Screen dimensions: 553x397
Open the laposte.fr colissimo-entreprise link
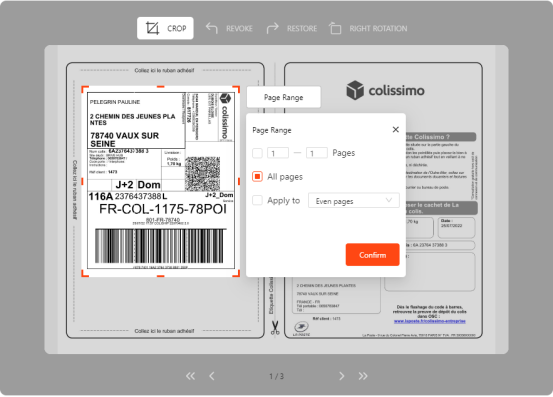[430, 321]
